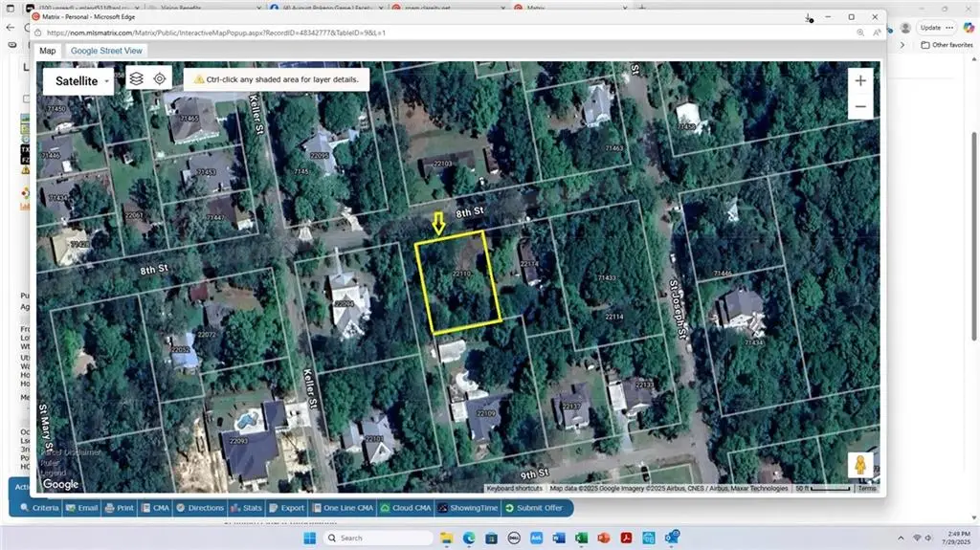Open File Explorer from taskbar

tap(446, 538)
